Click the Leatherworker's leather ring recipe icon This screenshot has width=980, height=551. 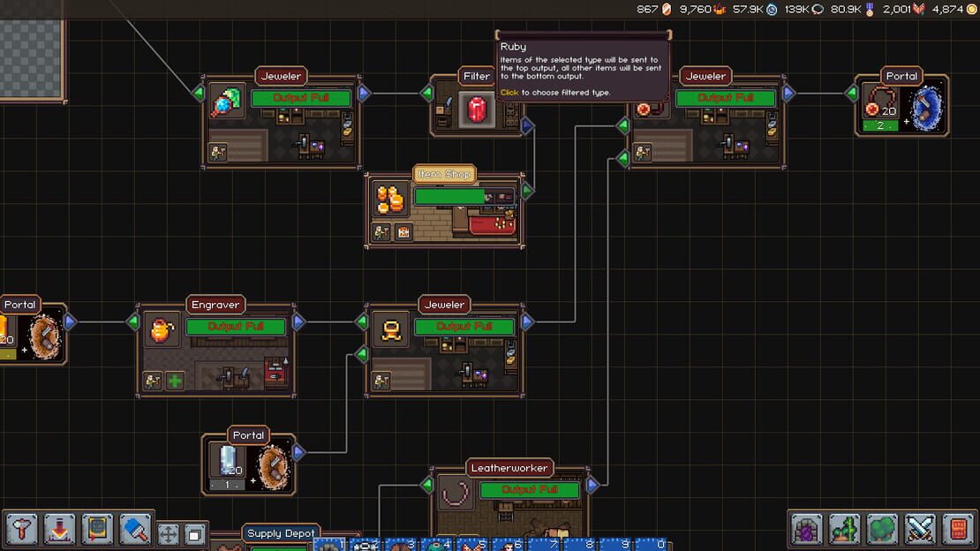pos(456,493)
